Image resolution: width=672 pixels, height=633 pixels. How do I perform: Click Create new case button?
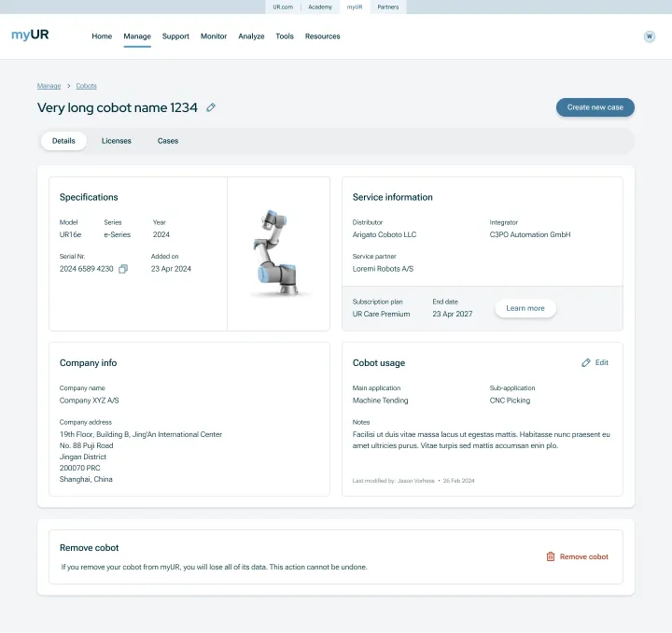coord(595,107)
